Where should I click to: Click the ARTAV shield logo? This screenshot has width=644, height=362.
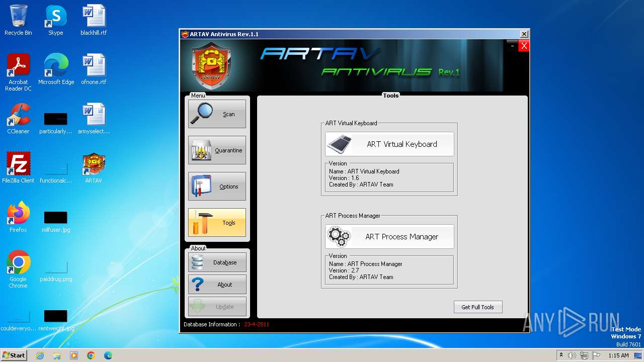tap(211, 65)
